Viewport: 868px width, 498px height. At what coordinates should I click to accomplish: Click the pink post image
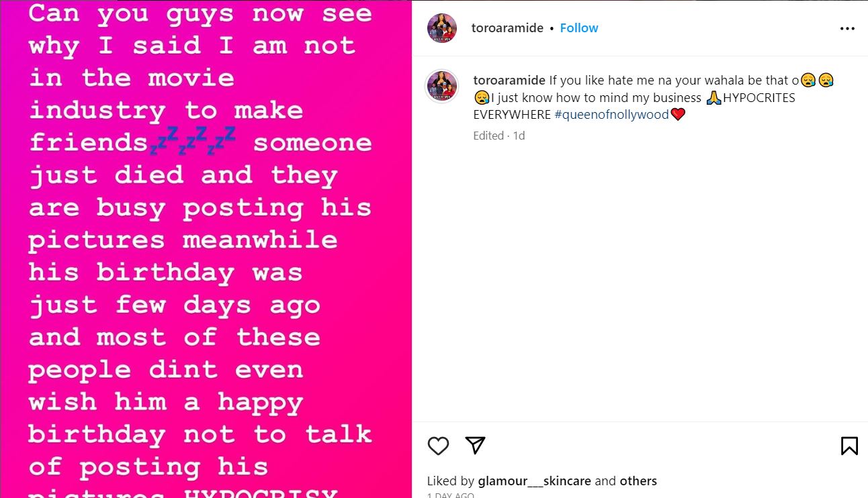[206, 268]
